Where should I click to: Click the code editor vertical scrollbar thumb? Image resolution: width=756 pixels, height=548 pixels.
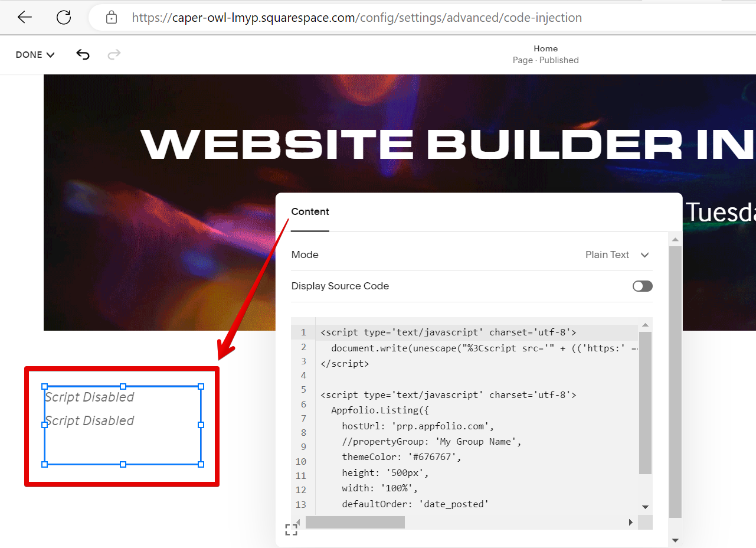[645, 402]
